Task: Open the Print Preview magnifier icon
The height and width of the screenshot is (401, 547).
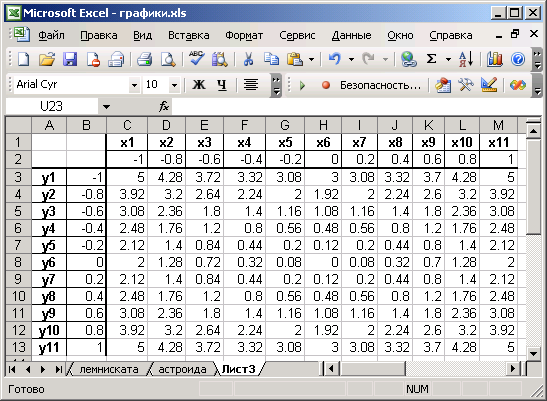Action: point(168,59)
